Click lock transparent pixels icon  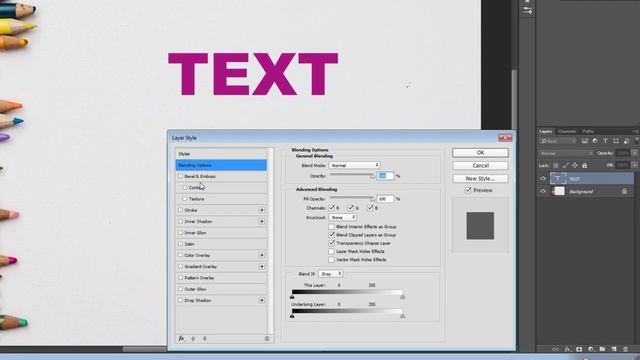(x=556, y=165)
